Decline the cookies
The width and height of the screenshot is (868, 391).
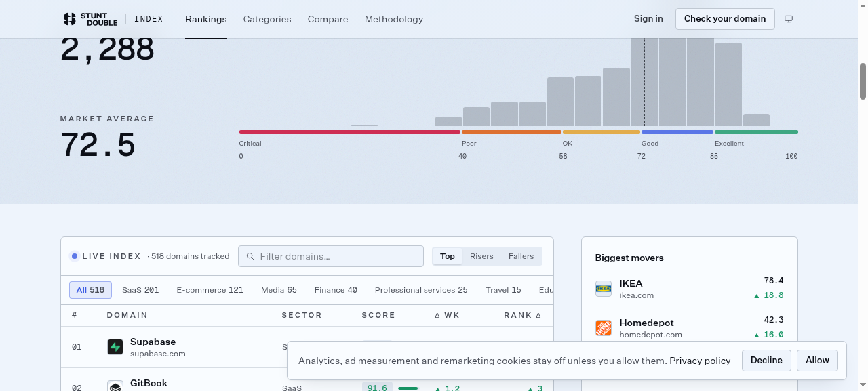(766, 361)
